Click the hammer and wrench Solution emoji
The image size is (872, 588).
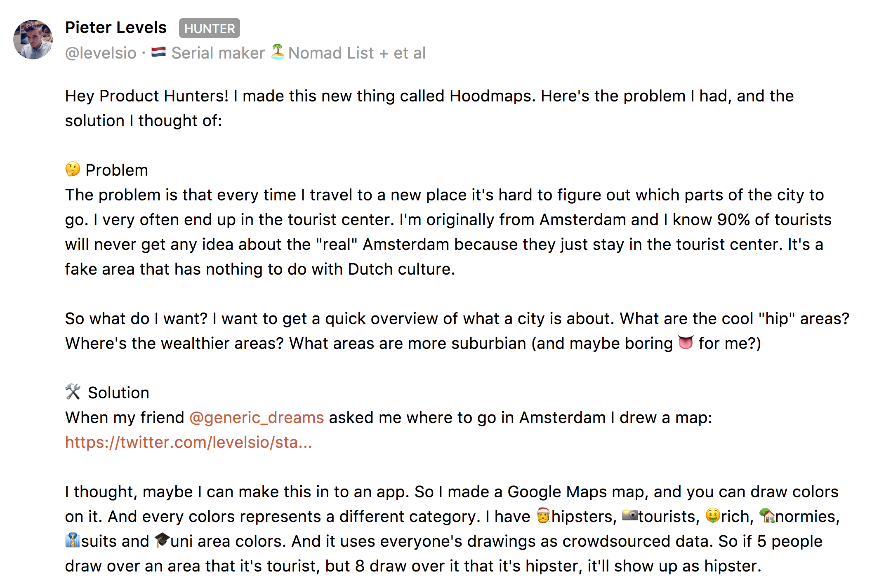[x=73, y=392]
